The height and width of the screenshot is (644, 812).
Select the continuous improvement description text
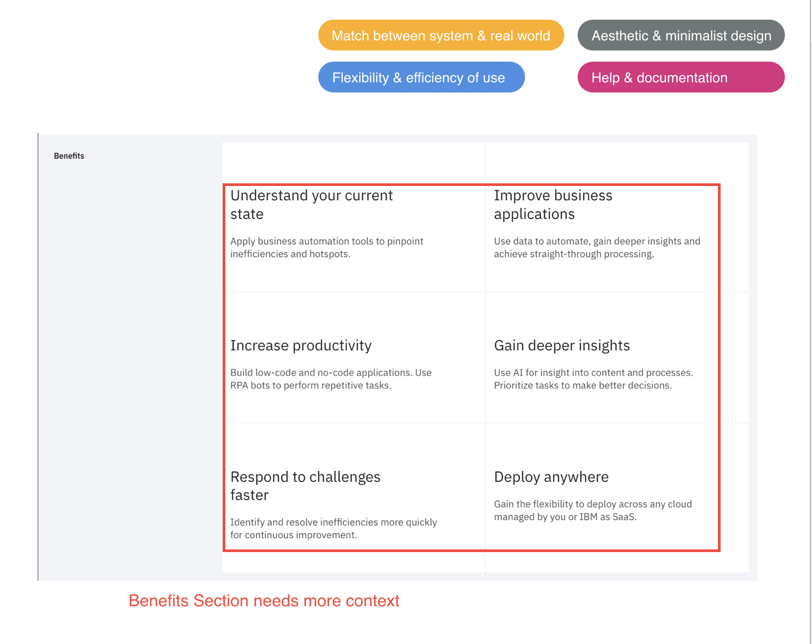[333, 529]
